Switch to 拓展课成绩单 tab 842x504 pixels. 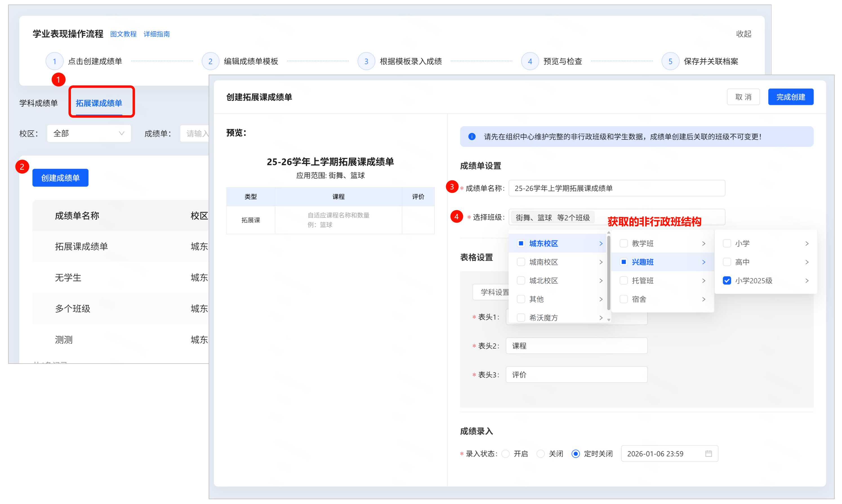(99, 103)
